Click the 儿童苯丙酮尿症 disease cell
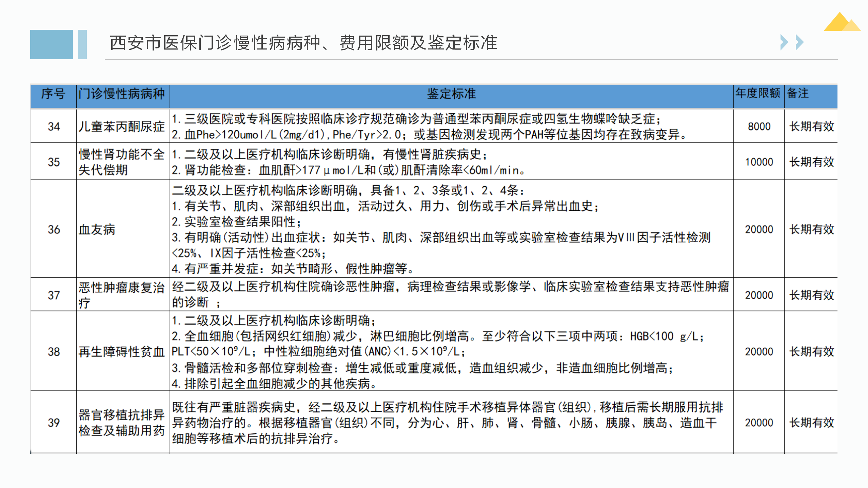 [x=122, y=127]
